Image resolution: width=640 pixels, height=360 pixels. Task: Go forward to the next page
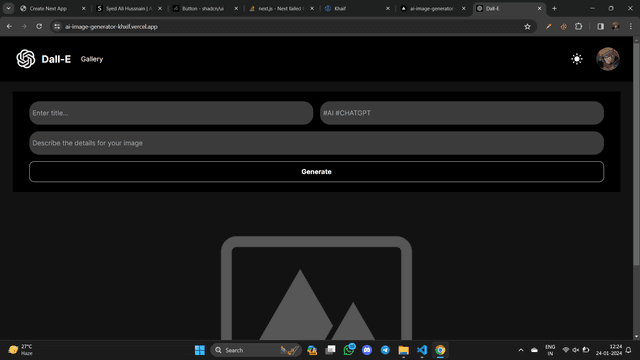(x=24, y=27)
